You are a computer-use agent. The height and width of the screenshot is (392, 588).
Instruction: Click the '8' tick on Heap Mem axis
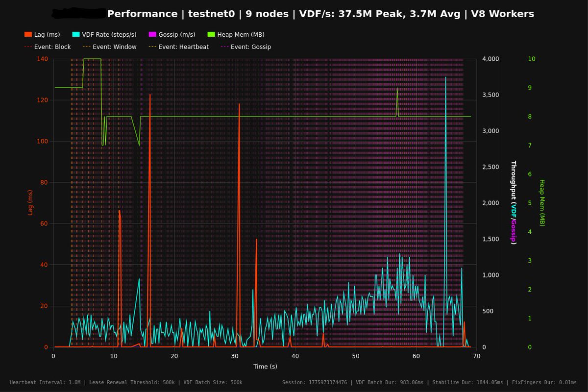529,117
